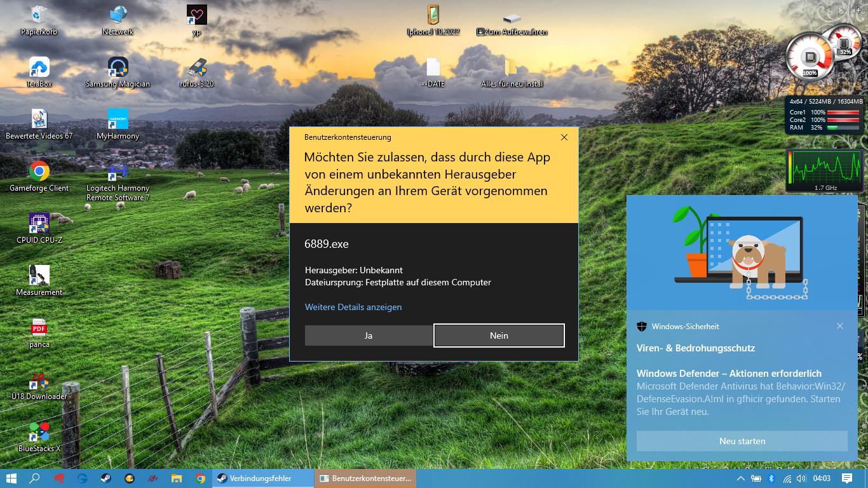Dismiss the Windows-Sicherheit notification with X
868x488 pixels.
pyautogui.click(x=840, y=326)
